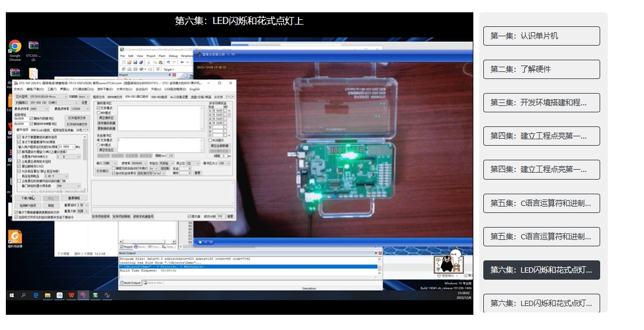Click 打开串口 button
Image resolution: width=644 pixels, height=330 pixels.
pyautogui.click(x=103, y=171)
